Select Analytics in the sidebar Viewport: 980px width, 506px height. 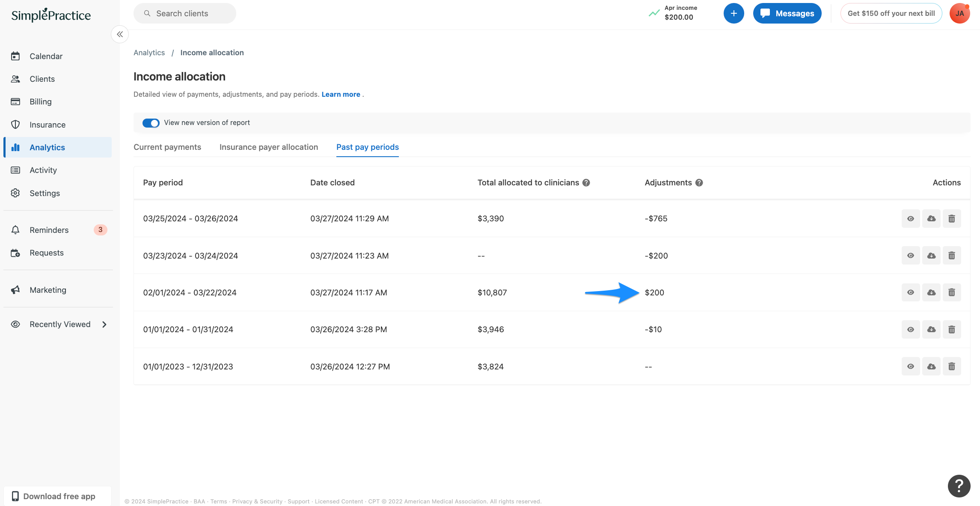point(57,147)
